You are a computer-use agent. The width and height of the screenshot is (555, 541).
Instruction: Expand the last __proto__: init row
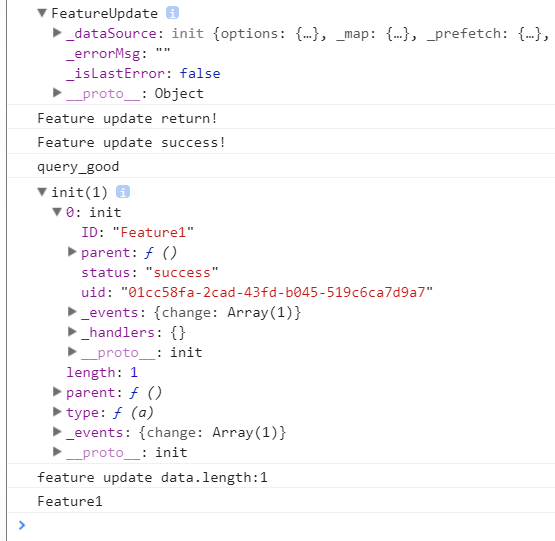[x=57, y=452]
